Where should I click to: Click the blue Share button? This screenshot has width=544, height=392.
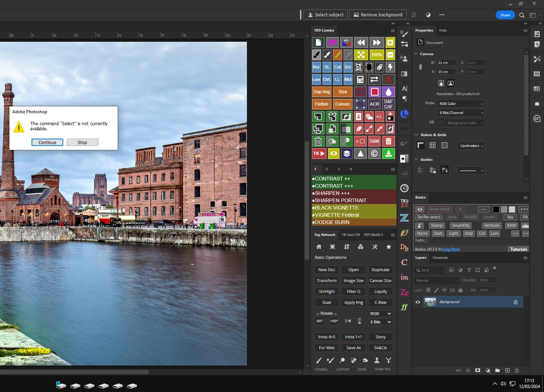coord(505,15)
